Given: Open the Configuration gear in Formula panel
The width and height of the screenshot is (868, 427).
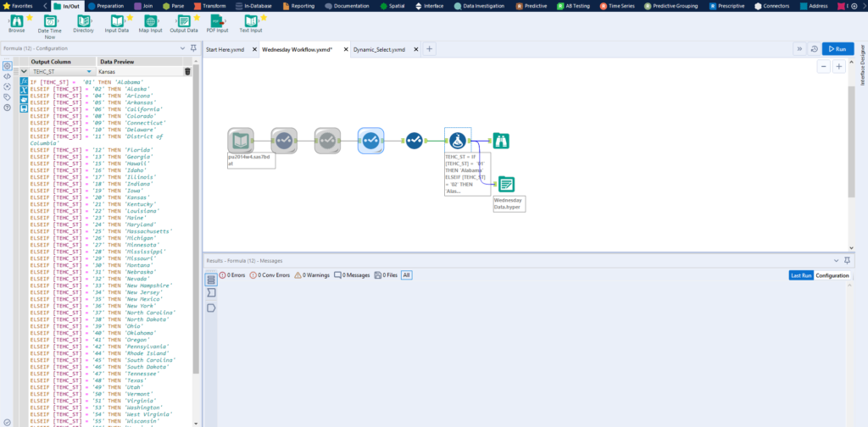Looking at the screenshot, I should point(7,65).
